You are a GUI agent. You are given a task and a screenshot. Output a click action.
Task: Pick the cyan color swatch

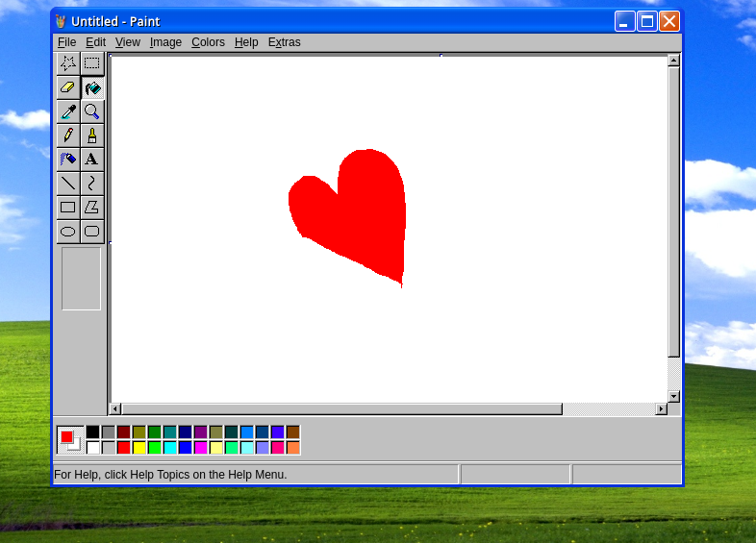169,448
